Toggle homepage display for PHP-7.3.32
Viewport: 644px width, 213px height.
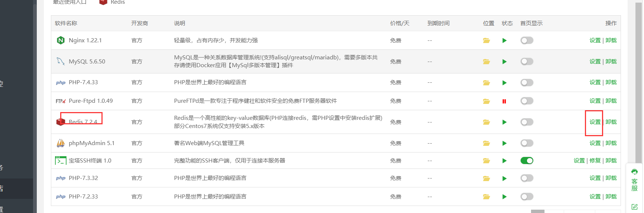pos(527,178)
